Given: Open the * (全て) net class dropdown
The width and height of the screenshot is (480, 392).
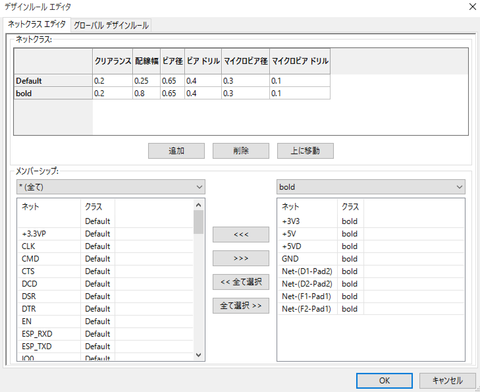Looking at the screenshot, I should (111, 187).
